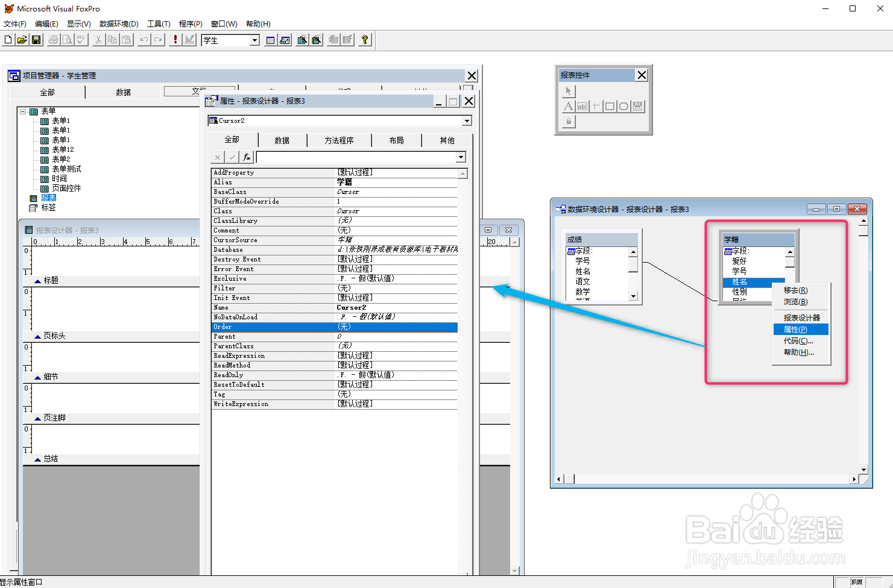Click the Open file folder icon

22,40
